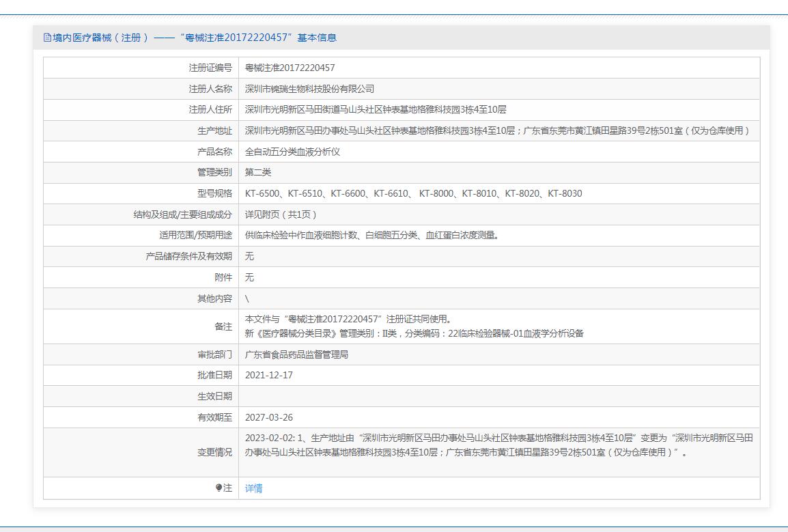Click the 适用范围/预期用途 intended use text

pyautogui.click(x=371, y=236)
